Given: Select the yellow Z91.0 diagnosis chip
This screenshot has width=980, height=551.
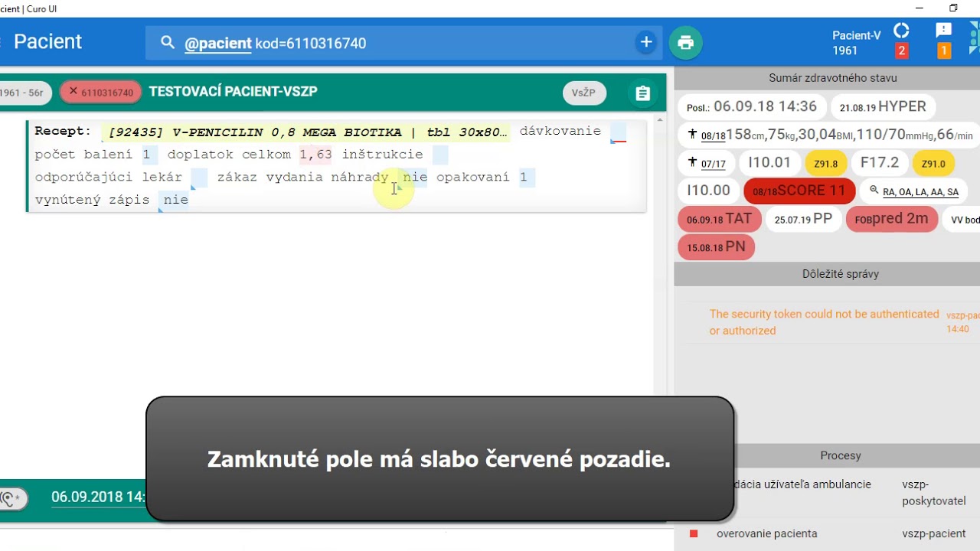Looking at the screenshot, I should (933, 163).
